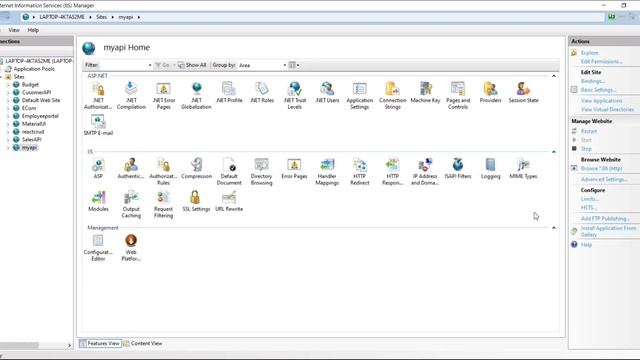Open URL Rewrite feature
This screenshot has height=360, width=640.
229,201
